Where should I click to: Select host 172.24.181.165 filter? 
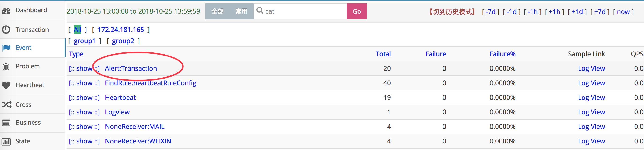[120, 29]
